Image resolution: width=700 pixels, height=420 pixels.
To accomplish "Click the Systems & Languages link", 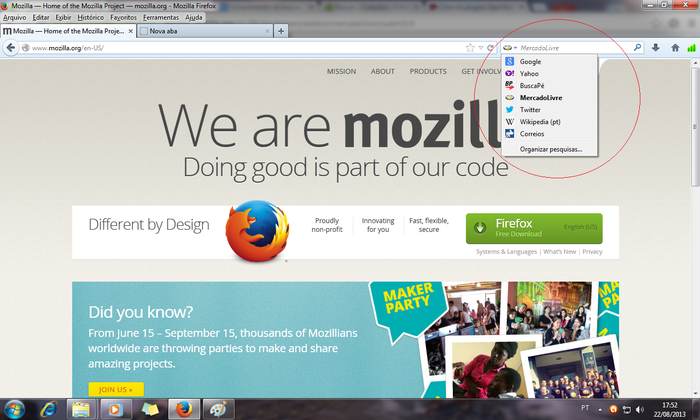I will [x=506, y=252].
